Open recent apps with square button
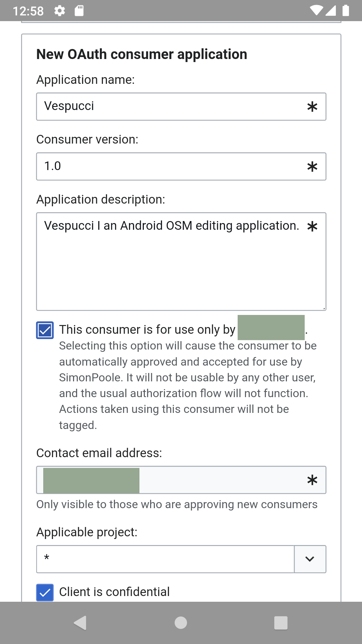362x644 pixels. (281, 623)
